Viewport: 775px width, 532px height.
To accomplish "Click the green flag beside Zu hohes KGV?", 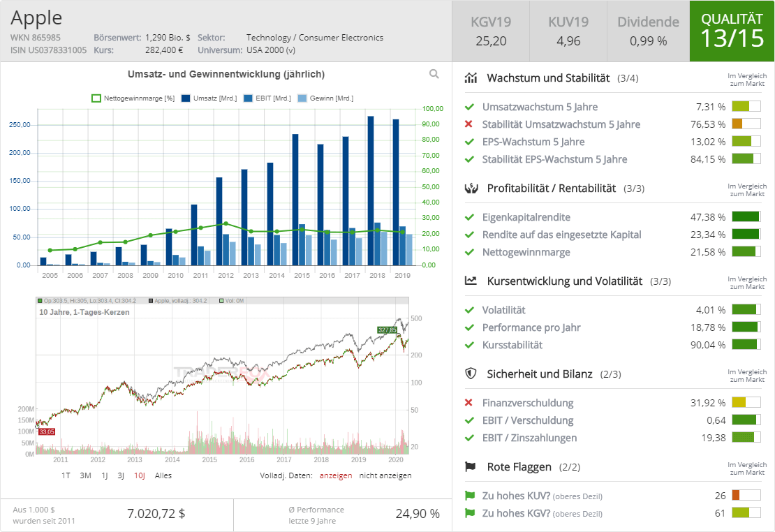I will 470,513.
